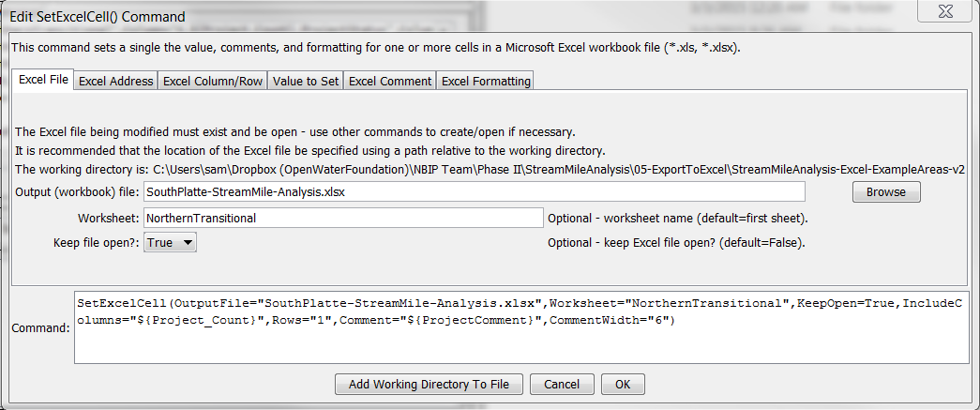Click the dialog title bar text
Image resolution: width=980 pixels, height=410 pixels.
(x=98, y=16)
